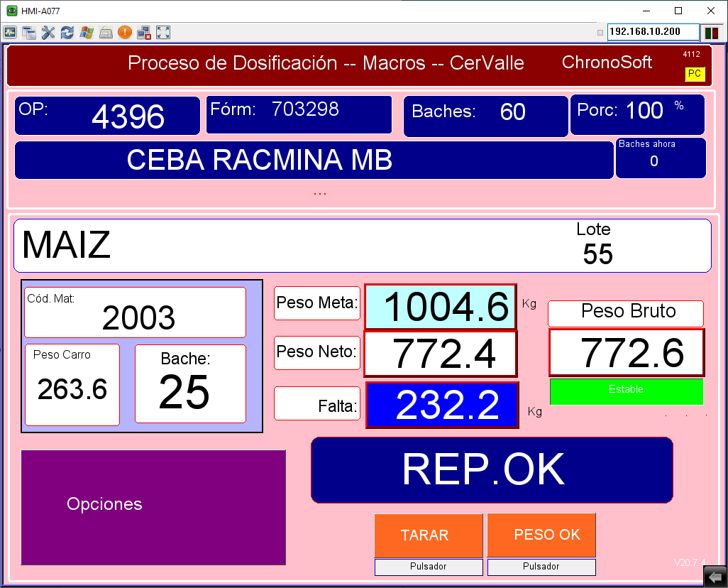Click the IP address field 192.168.10.200
The width and height of the screenshot is (728, 588).
coord(653,32)
